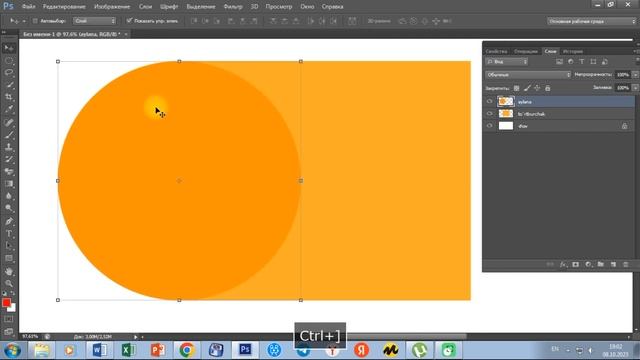Open the Фильтр menu
640x360 pixels.
(x=233, y=7)
